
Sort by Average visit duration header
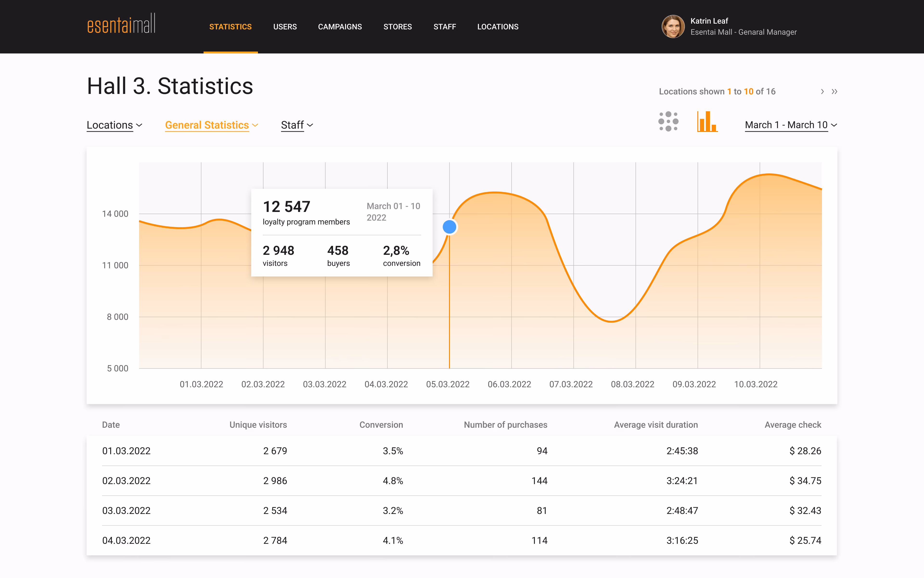(656, 425)
